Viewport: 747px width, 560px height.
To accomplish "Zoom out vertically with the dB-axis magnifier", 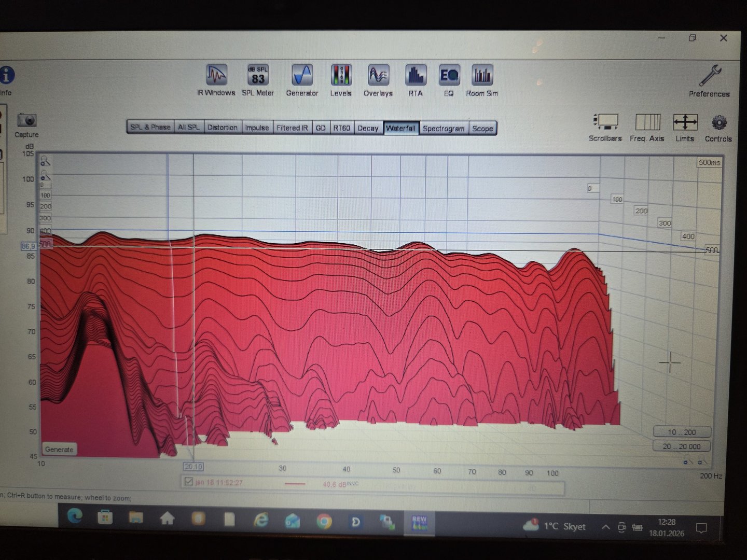I will tap(46, 175).
